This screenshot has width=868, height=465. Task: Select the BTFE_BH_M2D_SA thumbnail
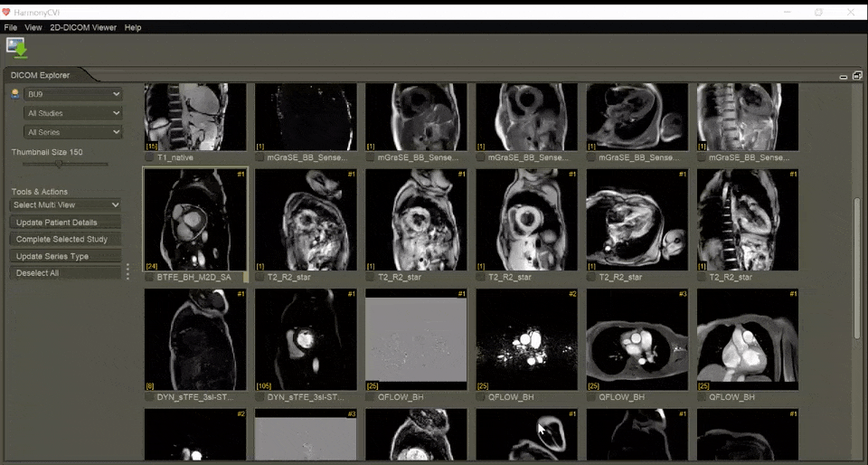point(195,220)
